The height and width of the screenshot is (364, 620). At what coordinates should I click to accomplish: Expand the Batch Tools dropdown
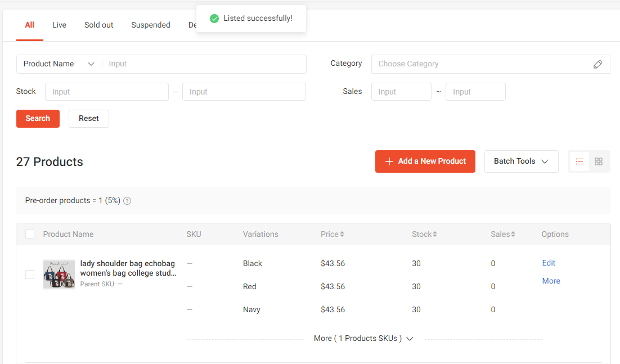(x=521, y=161)
